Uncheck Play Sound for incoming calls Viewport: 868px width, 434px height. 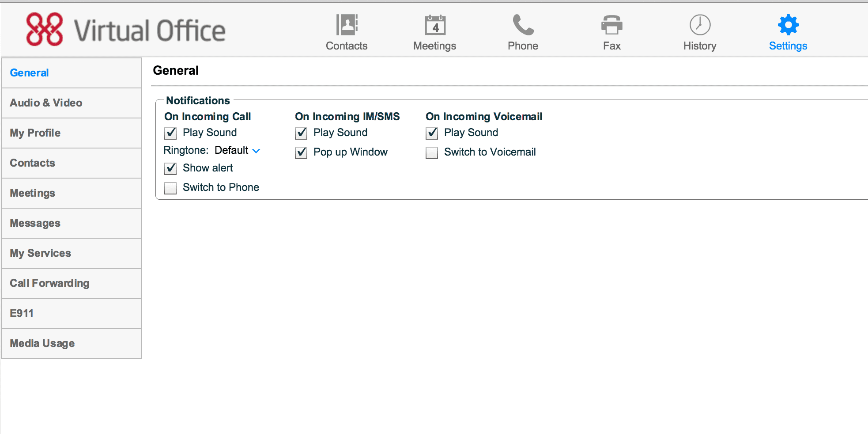(x=170, y=133)
